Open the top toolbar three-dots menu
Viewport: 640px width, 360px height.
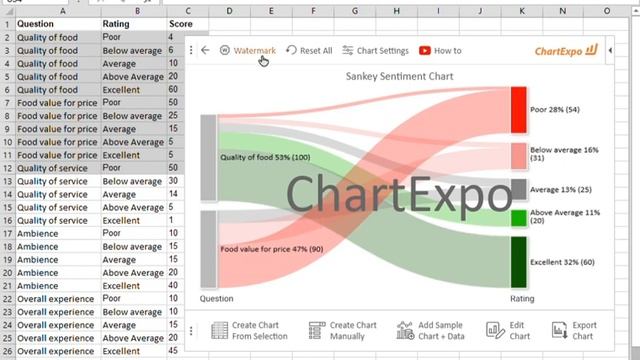191,50
